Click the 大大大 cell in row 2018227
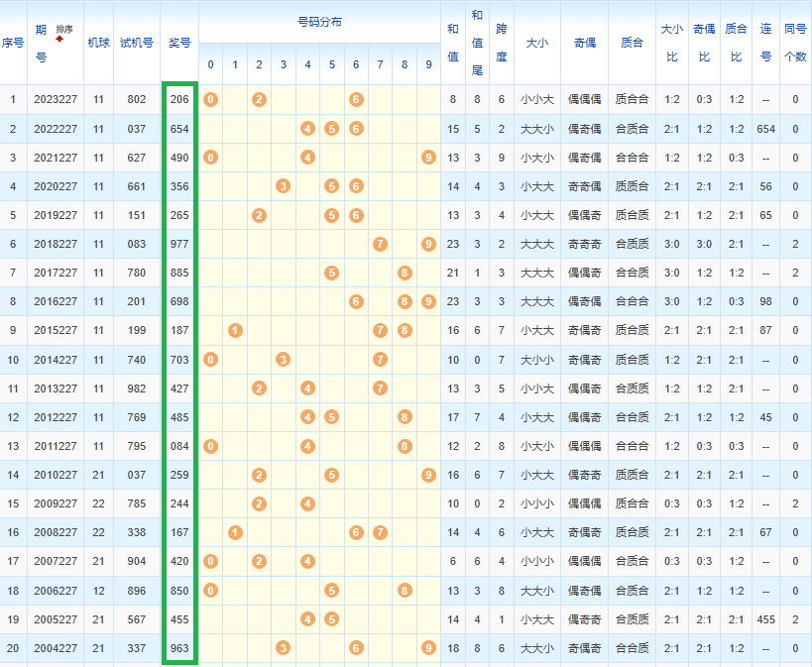Viewport: 812px width, 667px height. (x=536, y=244)
